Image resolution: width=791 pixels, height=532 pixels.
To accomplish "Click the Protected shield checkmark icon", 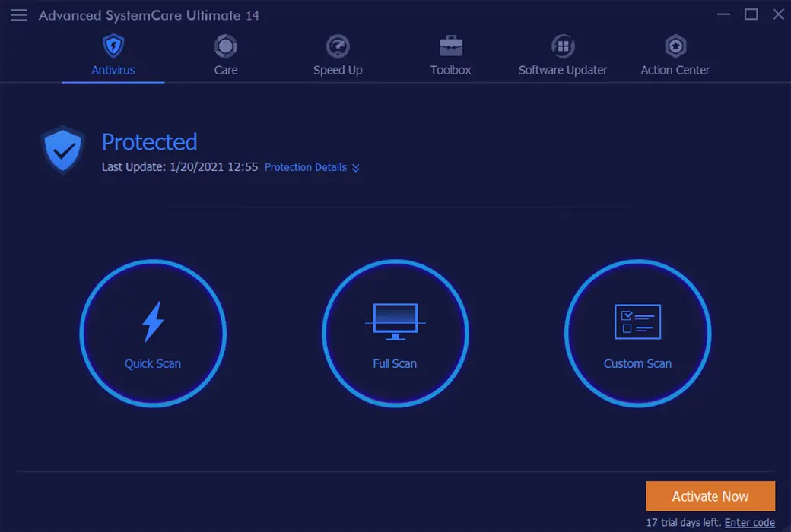I will coord(62,150).
